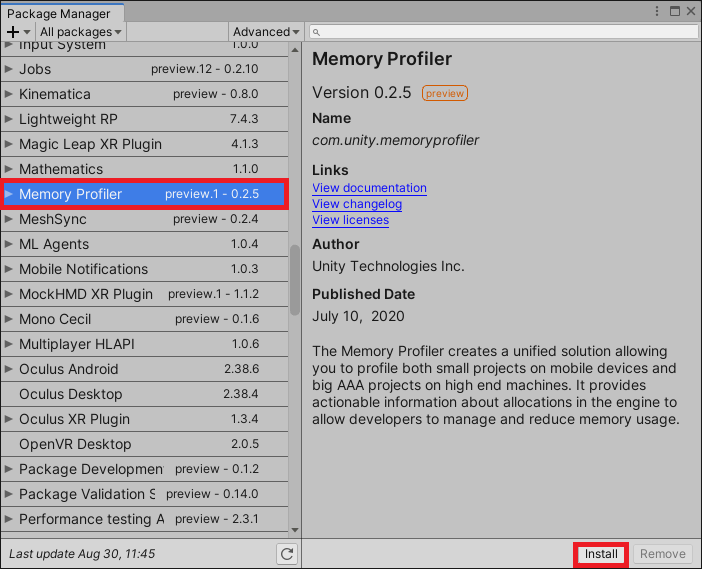Click the scrollbar down arrow
This screenshot has height=569, width=702.
coord(295,530)
